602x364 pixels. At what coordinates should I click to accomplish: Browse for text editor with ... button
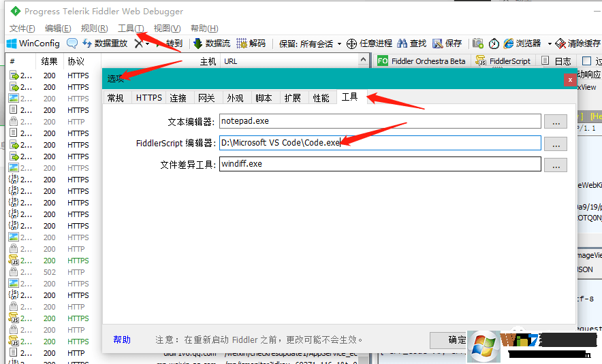click(x=556, y=122)
